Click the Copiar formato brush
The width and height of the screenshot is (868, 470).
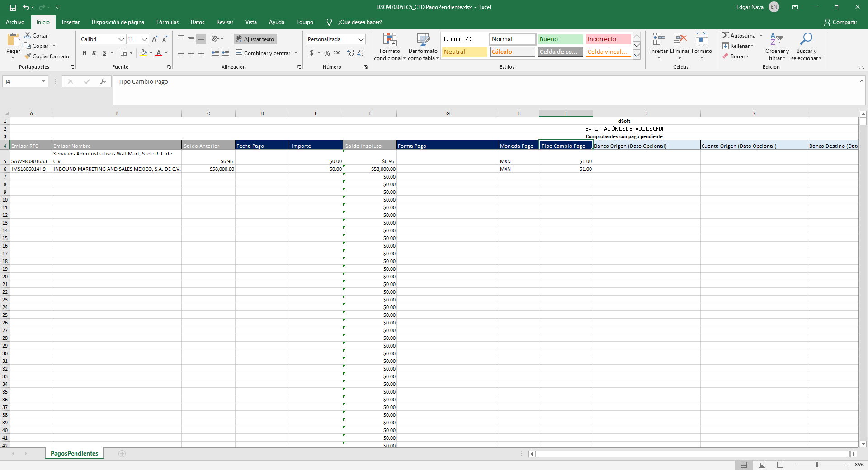coord(47,56)
